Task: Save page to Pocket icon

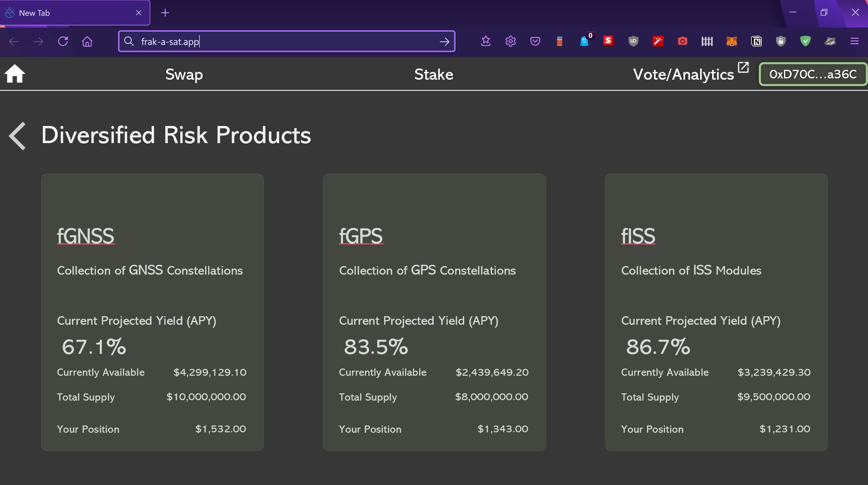Action: coord(535,41)
